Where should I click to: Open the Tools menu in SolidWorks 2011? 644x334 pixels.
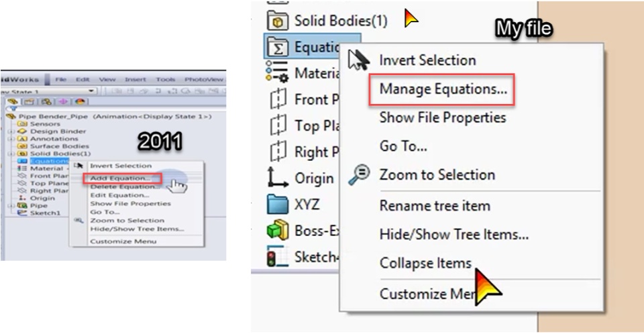165,79
